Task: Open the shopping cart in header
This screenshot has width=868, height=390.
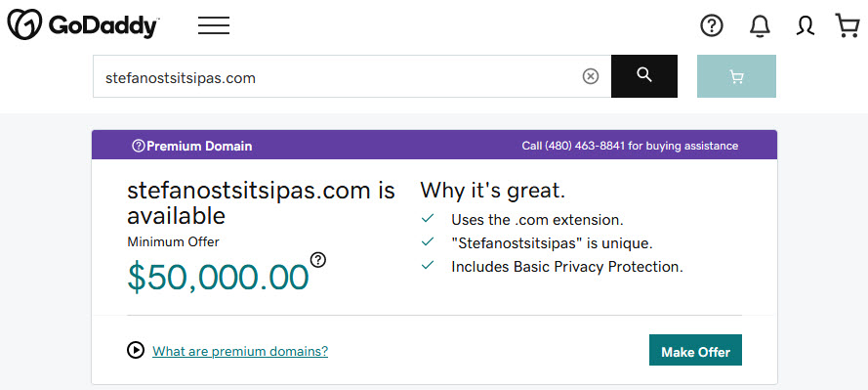Action: (847, 25)
